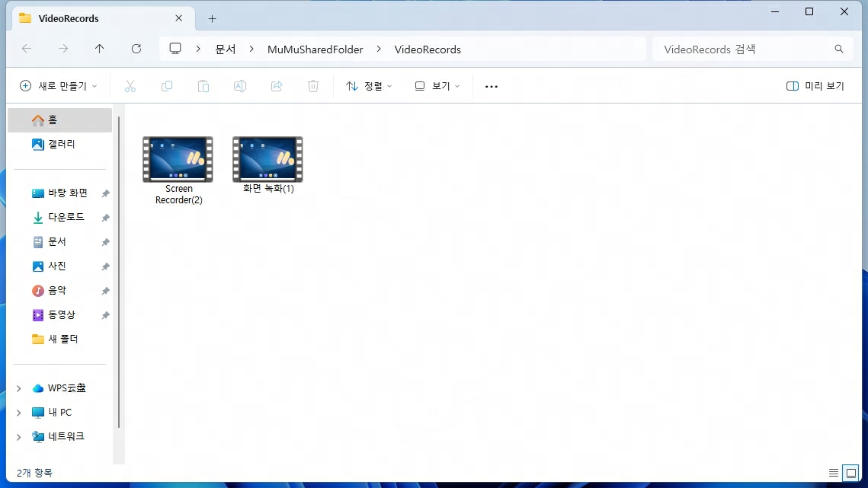Unpin 바탕 화면 using its pin icon

coord(105,193)
